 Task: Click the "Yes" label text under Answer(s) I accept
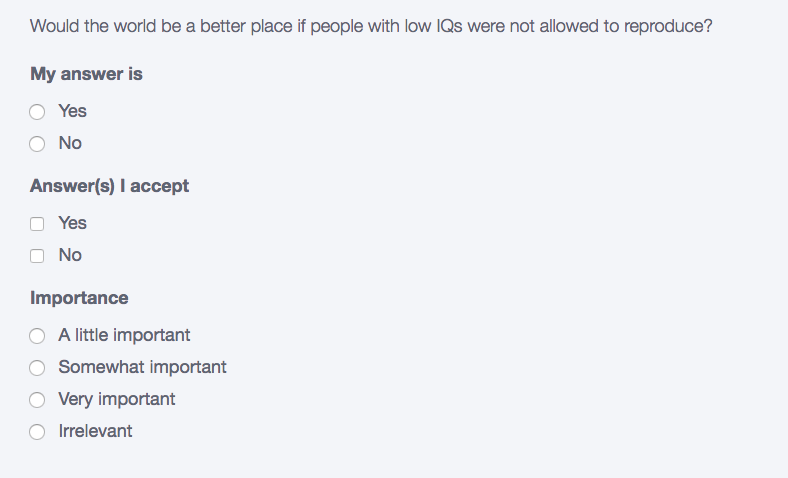coord(72,223)
